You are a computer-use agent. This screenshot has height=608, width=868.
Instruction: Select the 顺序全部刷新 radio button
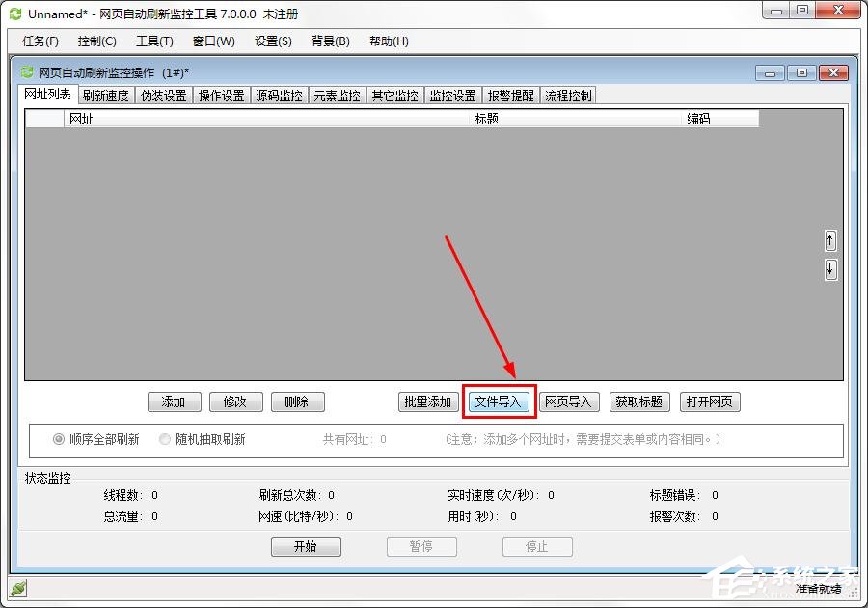(58, 439)
